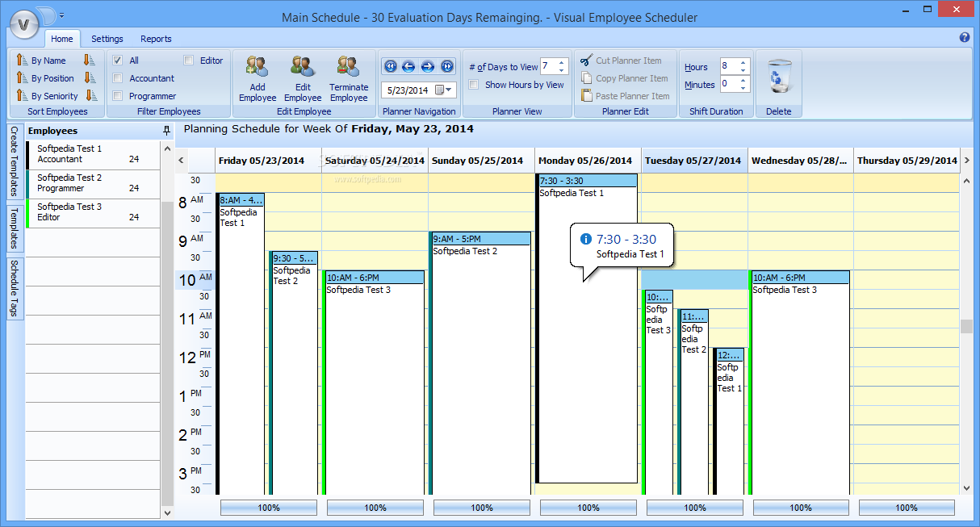Image resolution: width=980 pixels, height=527 pixels.
Task: Click Sunday 05/25/2014 column header
Action: 481,161
